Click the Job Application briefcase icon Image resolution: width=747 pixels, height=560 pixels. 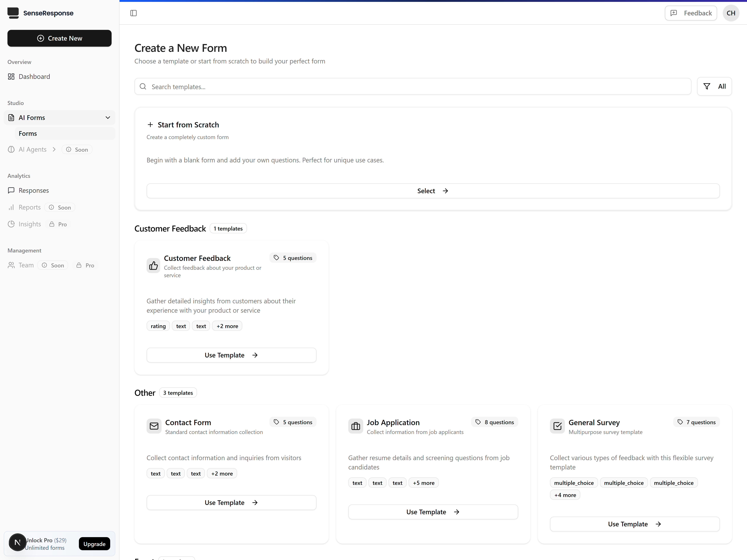coord(356,426)
